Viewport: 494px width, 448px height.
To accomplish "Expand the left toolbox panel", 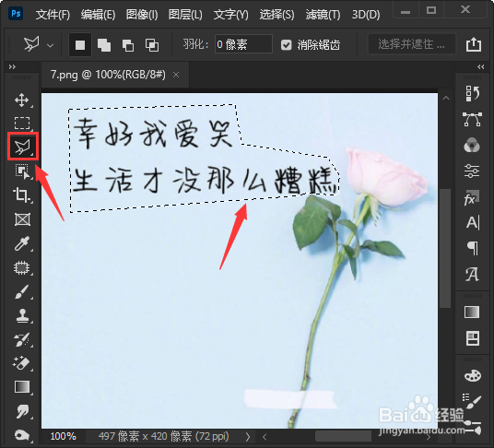I will [12, 66].
